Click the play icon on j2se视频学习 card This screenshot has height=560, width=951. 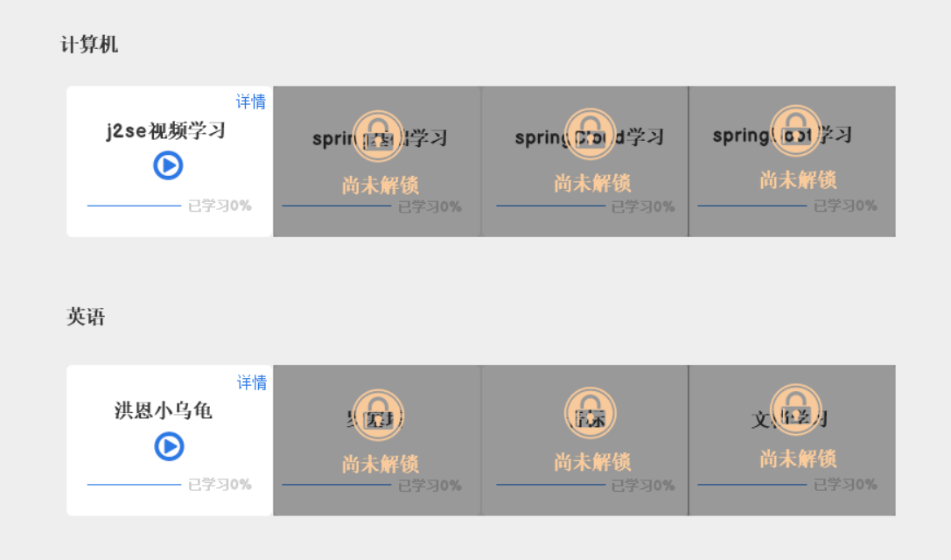[x=166, y=165]
